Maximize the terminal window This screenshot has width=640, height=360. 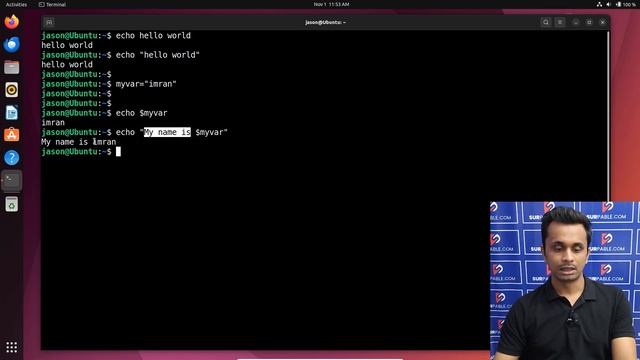(x=589, y=22)
